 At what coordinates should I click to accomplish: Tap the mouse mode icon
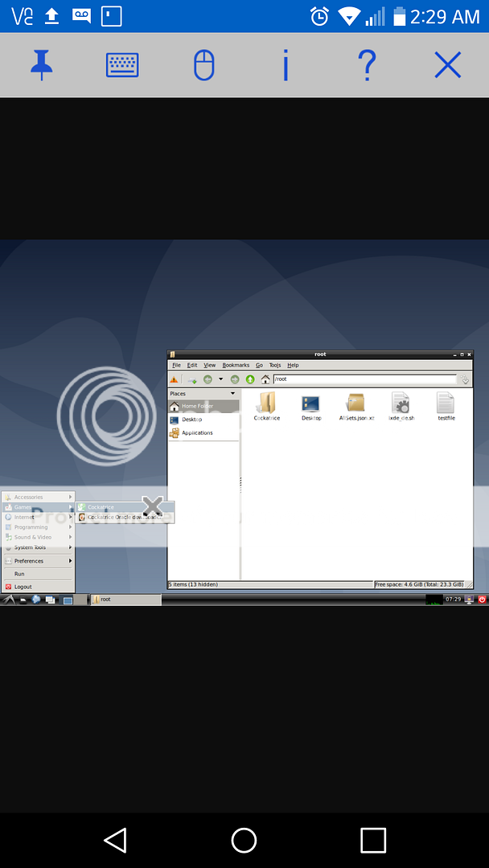203,65
